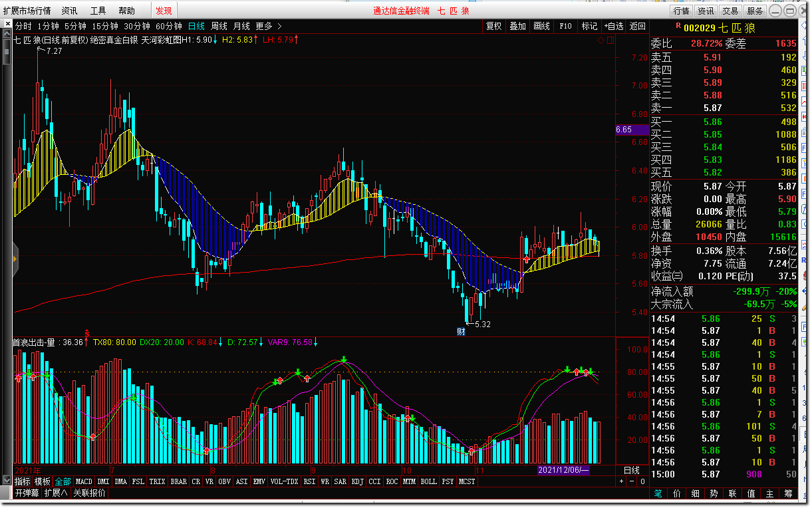
Task: Close the left side panel with the X icon
Action: click(7, 25)
